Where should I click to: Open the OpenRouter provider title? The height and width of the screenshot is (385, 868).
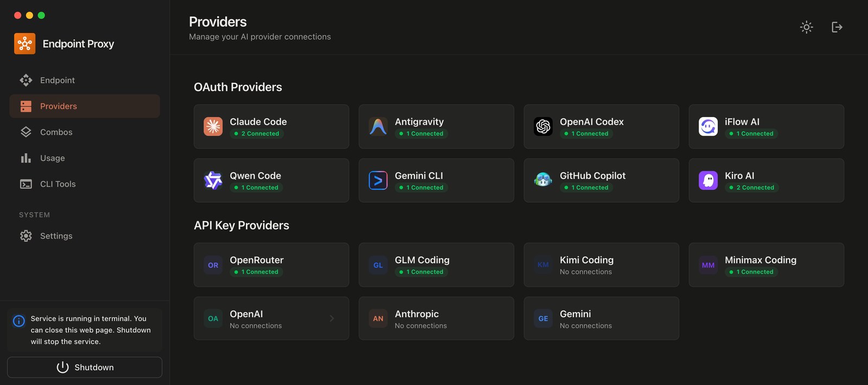(257, 260)
